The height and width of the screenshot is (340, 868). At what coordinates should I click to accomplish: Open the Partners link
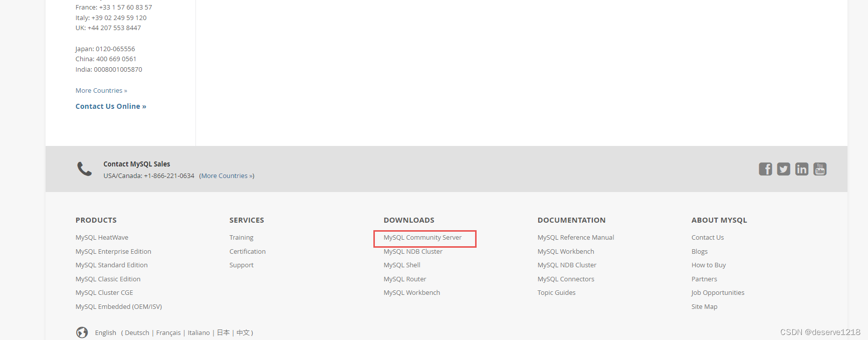pos(704,279)
